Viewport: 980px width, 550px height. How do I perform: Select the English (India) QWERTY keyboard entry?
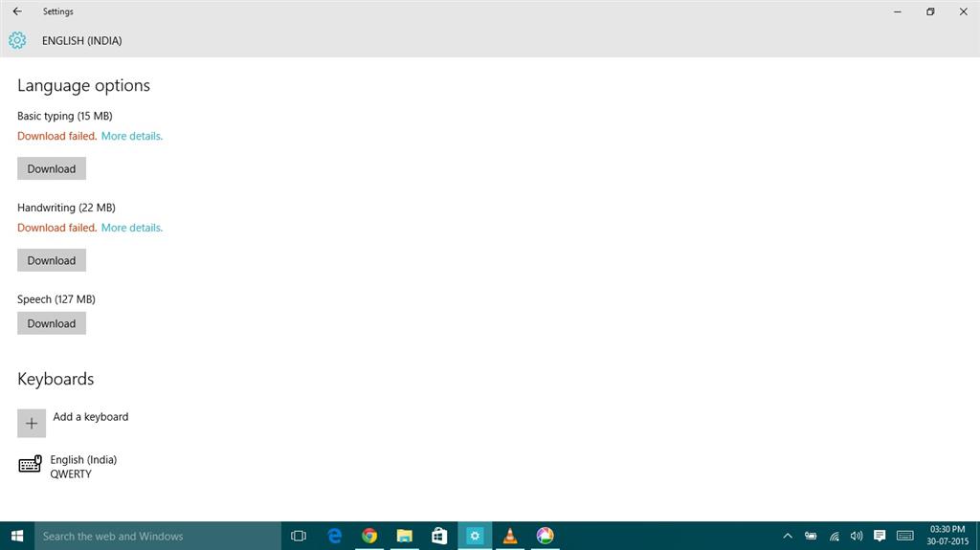pyautogui.click(x=68, y=467)
